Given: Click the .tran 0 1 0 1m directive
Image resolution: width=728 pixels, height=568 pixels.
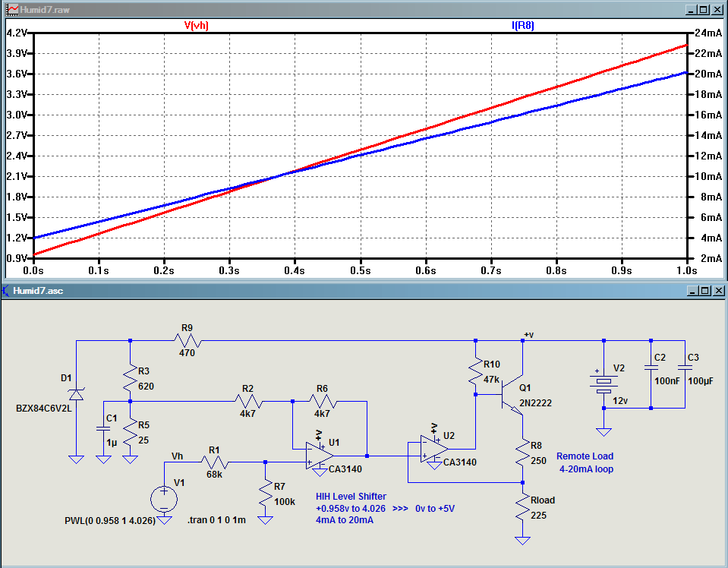Looking at the screenshot, I should click(216, 520).
